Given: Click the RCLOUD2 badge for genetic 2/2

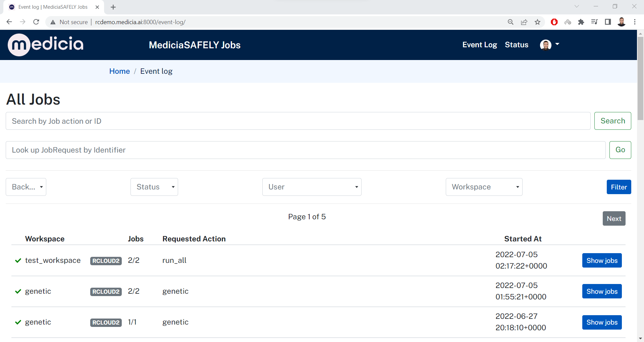Looking at the screenshot, I should point(106,292).
